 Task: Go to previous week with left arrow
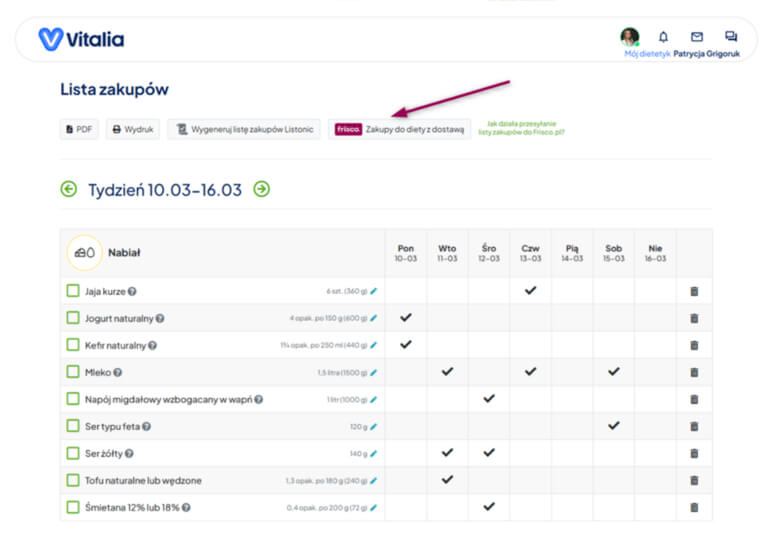(69, 189)
